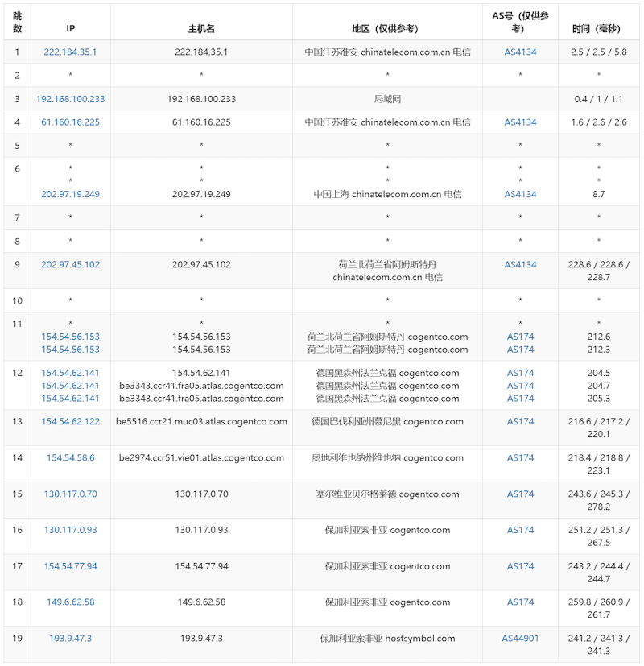
Task: Click the 149.6.62.58 IP link
Action: click(x=70, y=602)
